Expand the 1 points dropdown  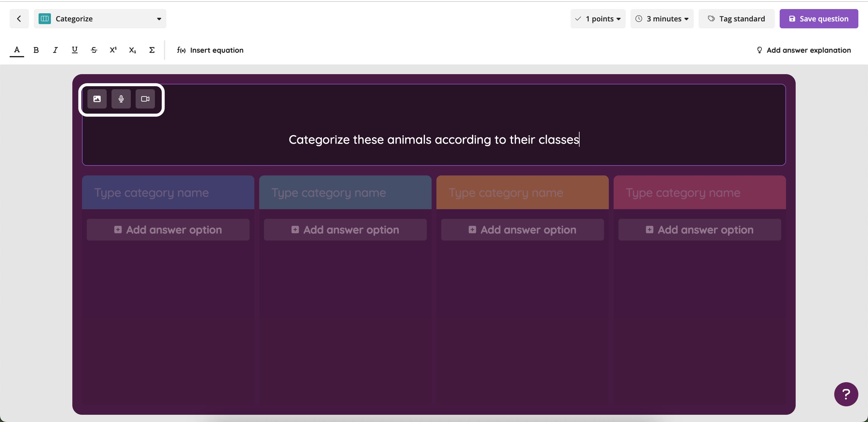tap(598, 19)
